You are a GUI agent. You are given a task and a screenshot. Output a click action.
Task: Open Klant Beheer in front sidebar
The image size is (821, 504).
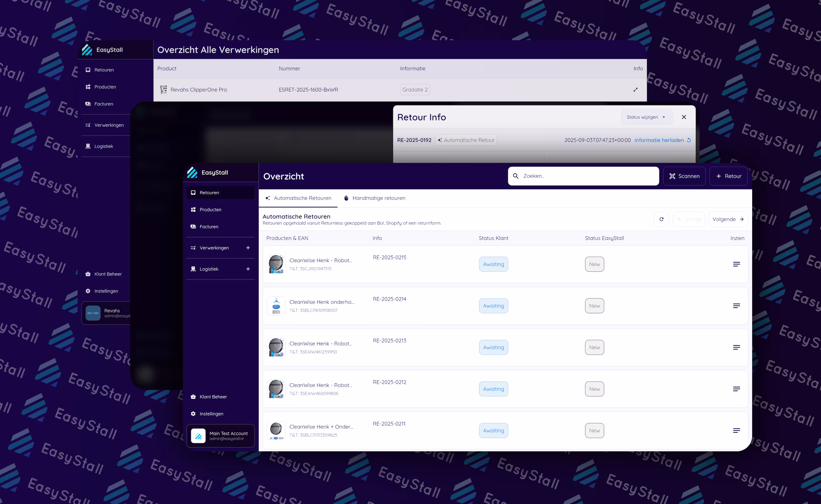213,397
